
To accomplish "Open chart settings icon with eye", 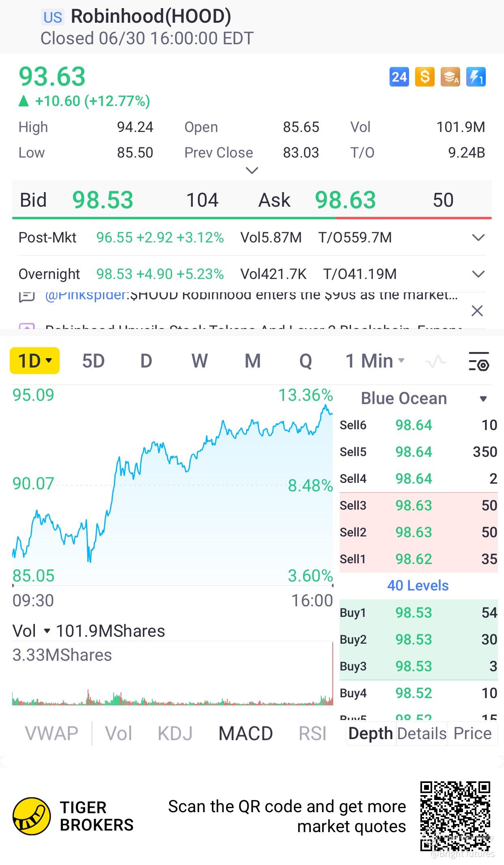I will (x=478, y=361).
